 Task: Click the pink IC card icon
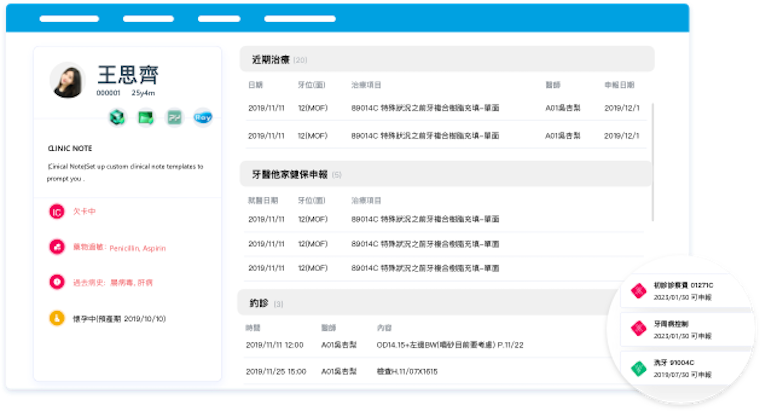(57, 211)
